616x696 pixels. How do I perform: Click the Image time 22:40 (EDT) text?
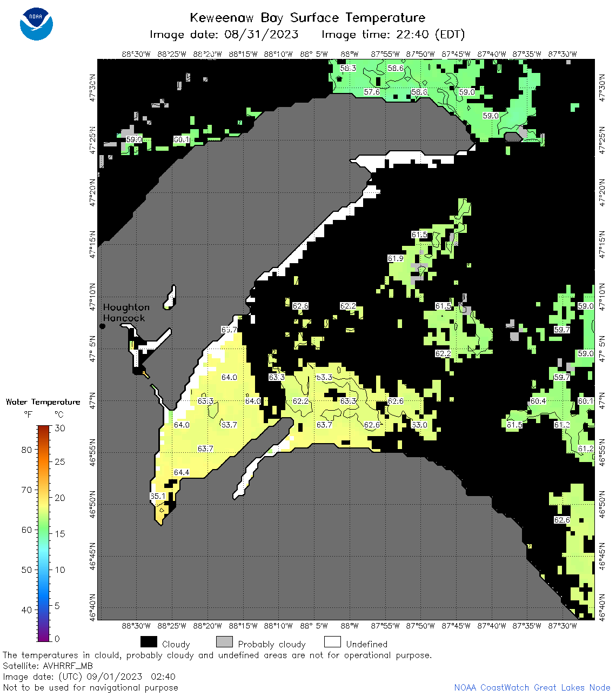point(393,35)
